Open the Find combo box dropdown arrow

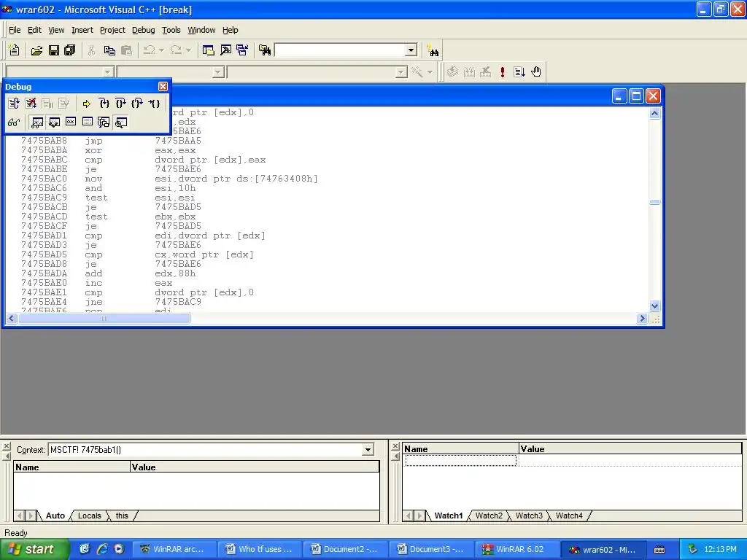[x=411, y=50]
